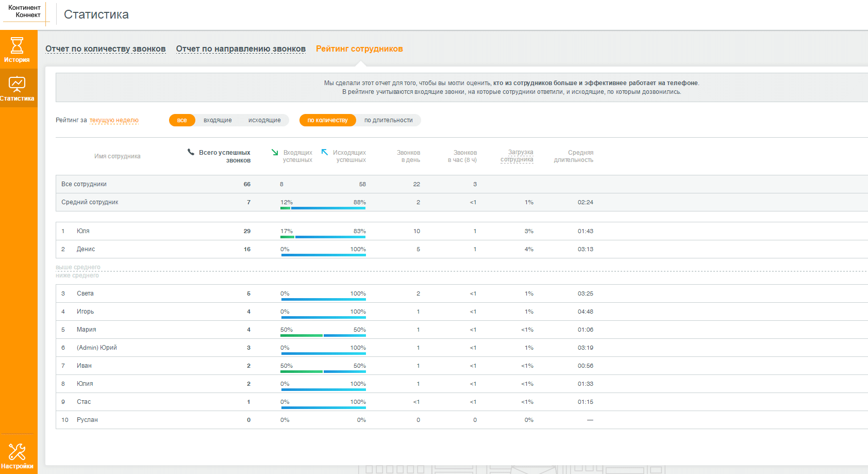Click employee name Игорь
868x474 pixels.
pos(85,312)
